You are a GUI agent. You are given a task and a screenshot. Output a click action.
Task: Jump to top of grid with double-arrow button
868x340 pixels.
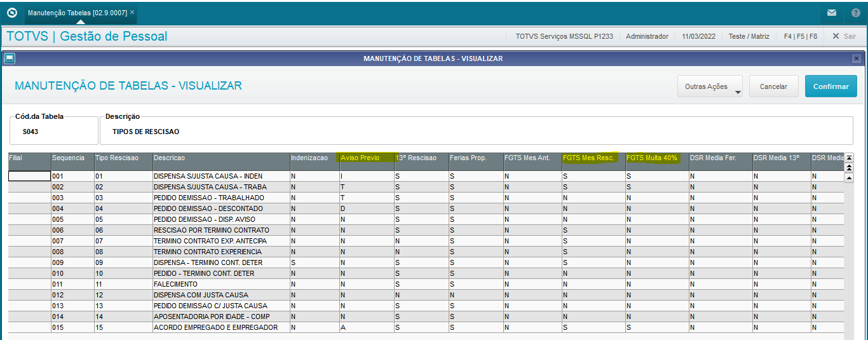click(849, 167)
